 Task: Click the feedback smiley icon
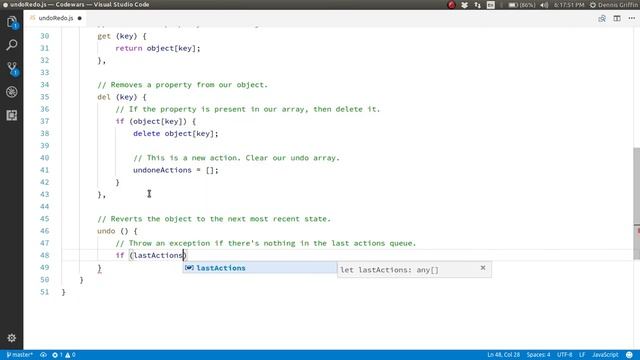point(629,355)
